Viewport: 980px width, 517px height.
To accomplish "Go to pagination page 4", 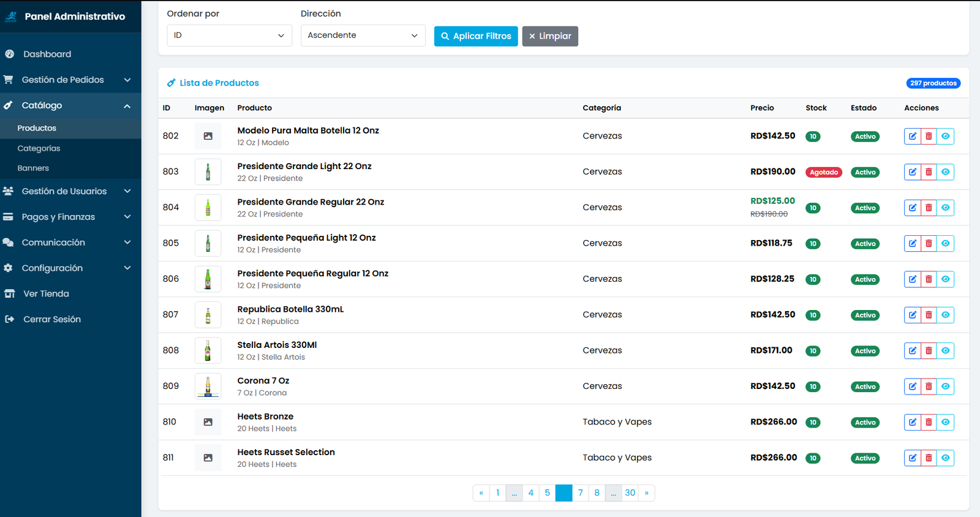I will (x=531, y=493).
